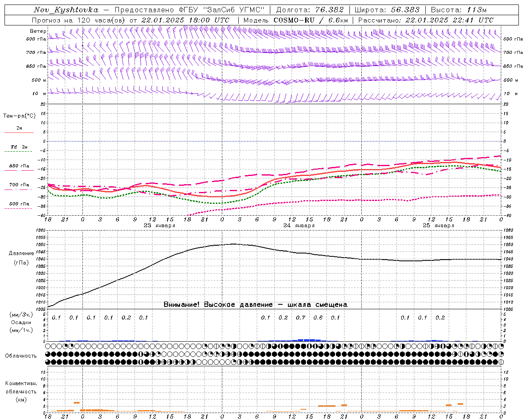This screenshot has width=525, height=420.
Task: Click the 'Тем-ра(°C)' temperature panel label
Action: pos(19,116)
